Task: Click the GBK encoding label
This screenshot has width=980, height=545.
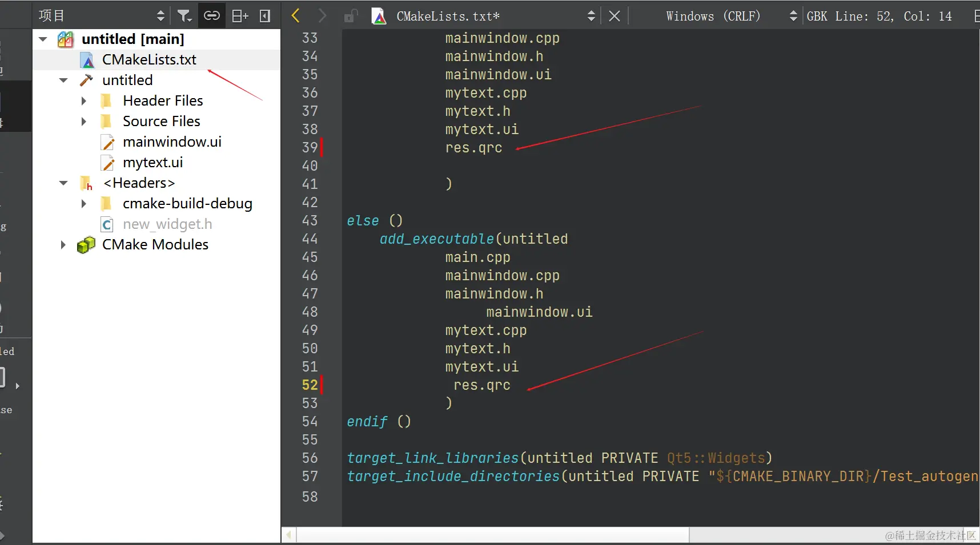Action: coord(817,16)
